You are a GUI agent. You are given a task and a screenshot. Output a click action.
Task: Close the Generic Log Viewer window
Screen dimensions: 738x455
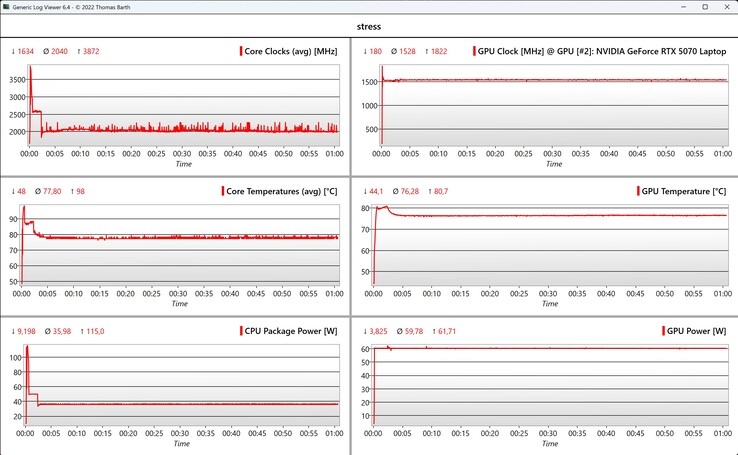pos(723,7)
